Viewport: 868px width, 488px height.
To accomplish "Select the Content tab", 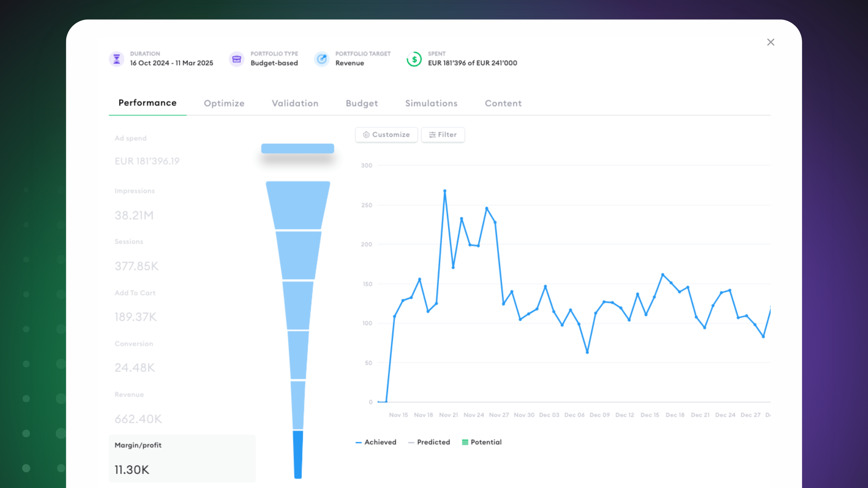I will click(x=503, y=103).
